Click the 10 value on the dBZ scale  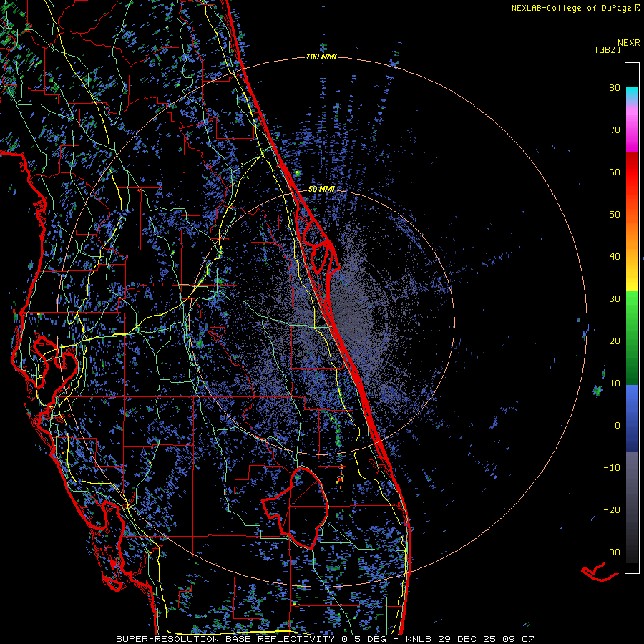click(615, 384)
